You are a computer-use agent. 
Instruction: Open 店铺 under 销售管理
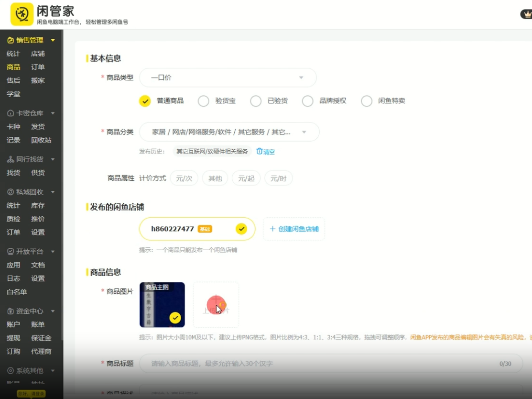pos(38,54)
